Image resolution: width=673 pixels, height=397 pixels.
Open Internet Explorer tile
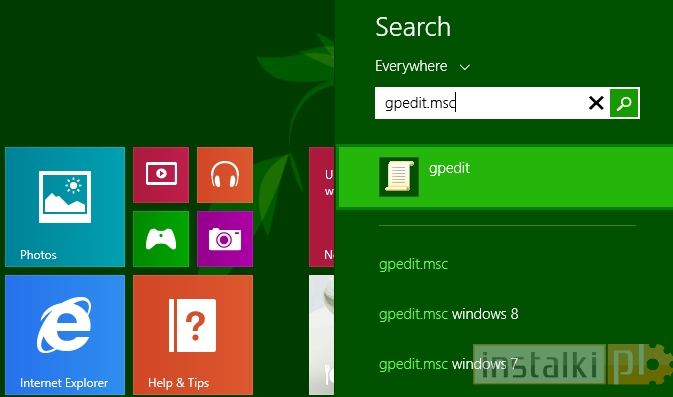(65, 335)
